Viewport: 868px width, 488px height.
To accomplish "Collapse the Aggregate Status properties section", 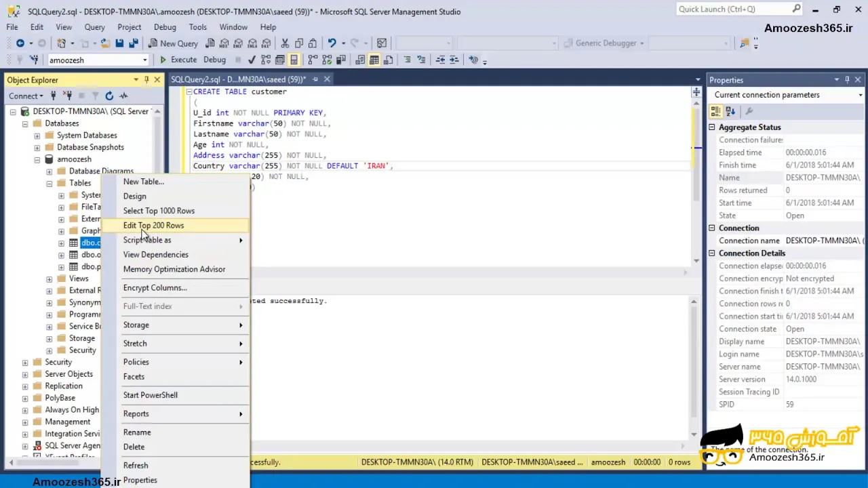I will pyautogui.click(x=712, y=127).
